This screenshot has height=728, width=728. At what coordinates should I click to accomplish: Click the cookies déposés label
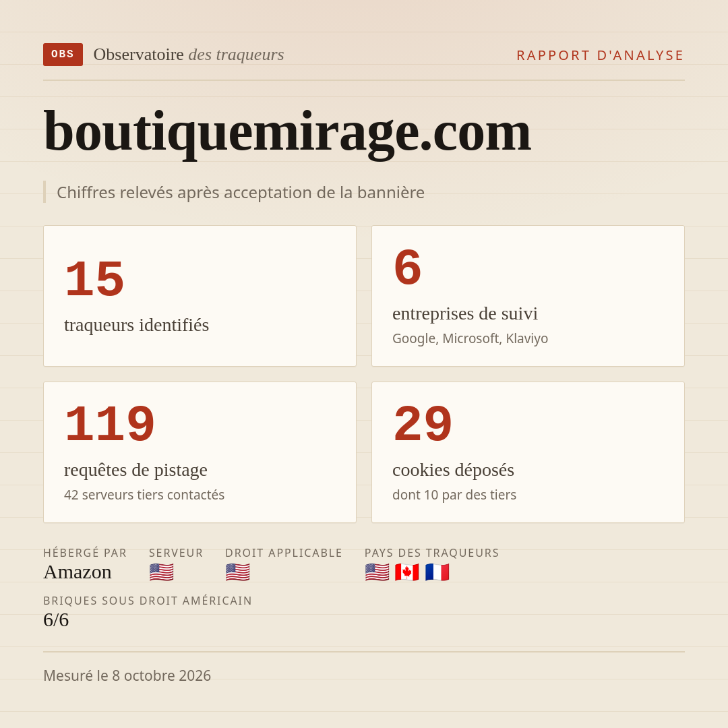click(453, 471)
